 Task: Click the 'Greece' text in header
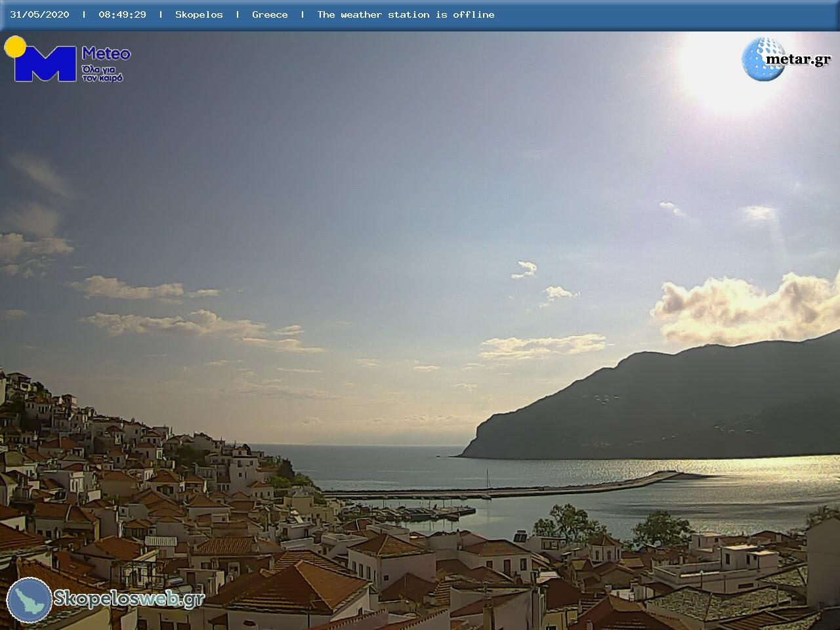tap(270, 14)
